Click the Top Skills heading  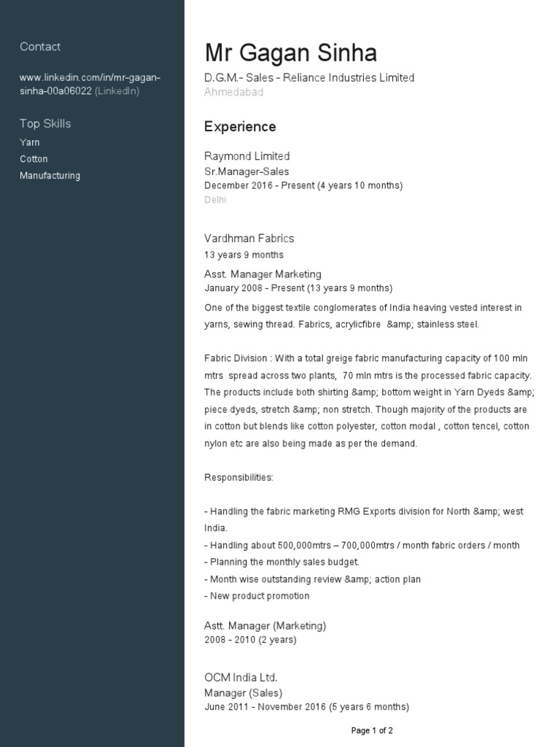[45, 123]
